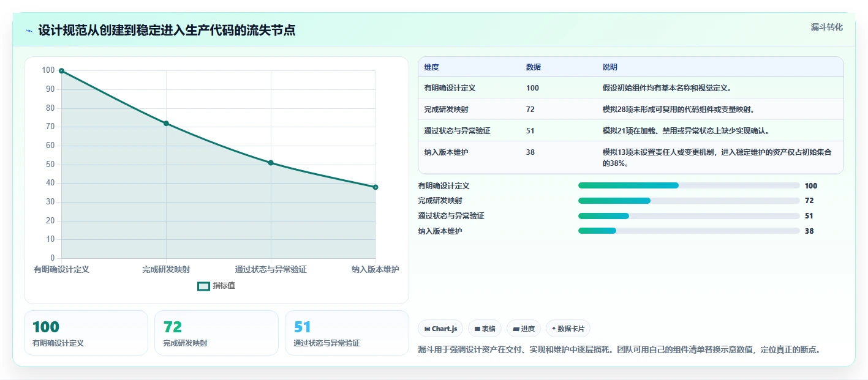Click the x-axis label 完成研发映射
Viewport: 868px width, 380px height.
(166, 269)
